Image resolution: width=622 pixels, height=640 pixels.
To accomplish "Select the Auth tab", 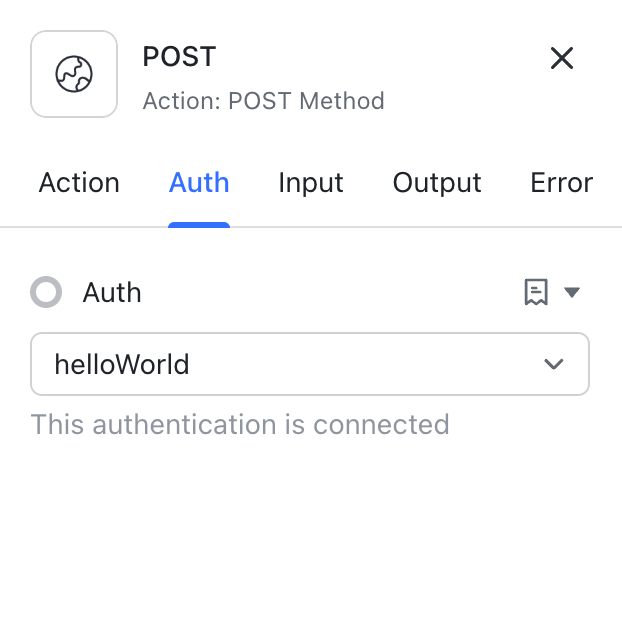I will [199, 183].
